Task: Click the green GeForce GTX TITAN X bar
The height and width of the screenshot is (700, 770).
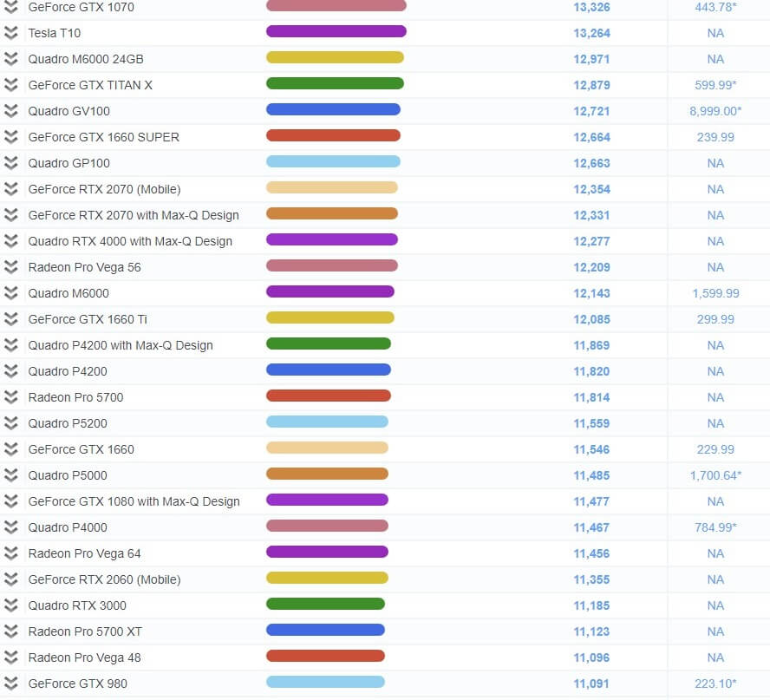Action: click(x=335, y=83)
